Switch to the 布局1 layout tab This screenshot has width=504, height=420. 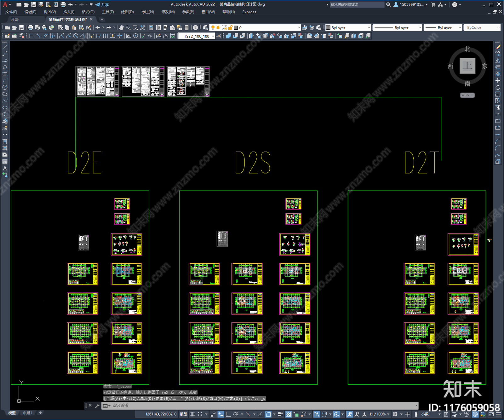(x=27, y=413)
